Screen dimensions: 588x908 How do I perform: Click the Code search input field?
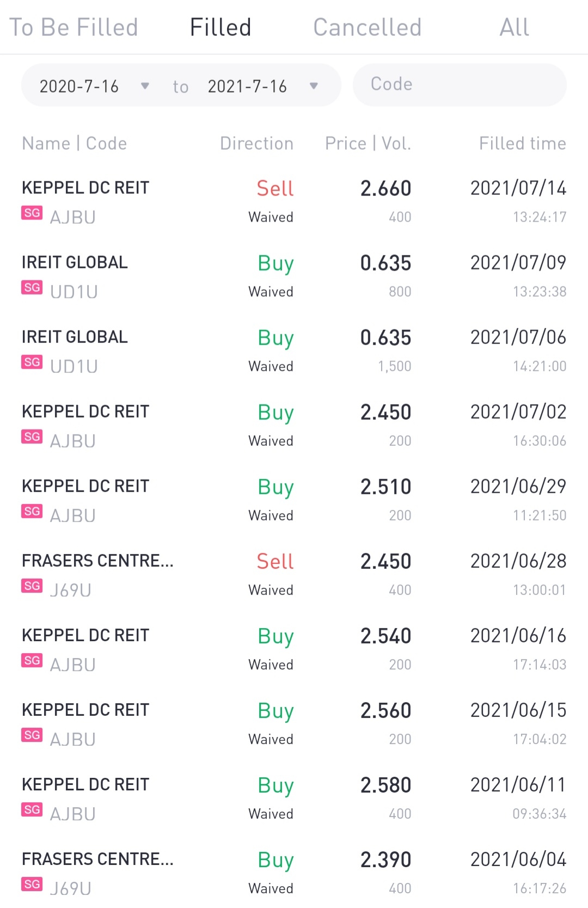point(459,84)
